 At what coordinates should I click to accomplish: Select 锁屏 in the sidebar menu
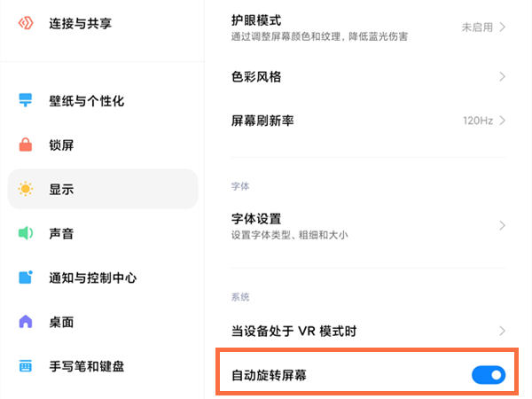click(61, 145)
